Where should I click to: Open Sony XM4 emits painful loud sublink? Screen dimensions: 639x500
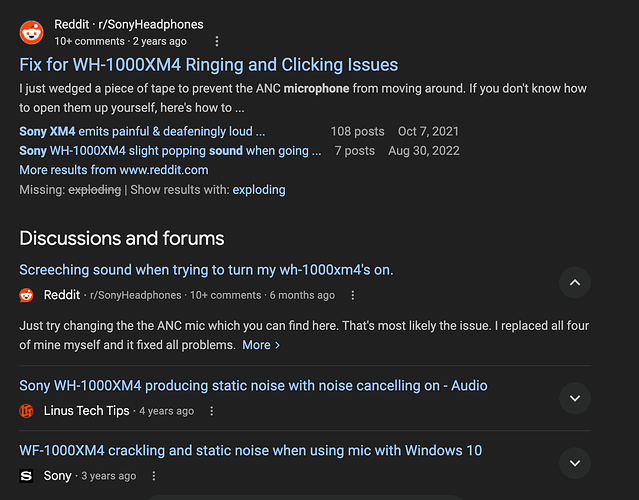tap(142, 131)
